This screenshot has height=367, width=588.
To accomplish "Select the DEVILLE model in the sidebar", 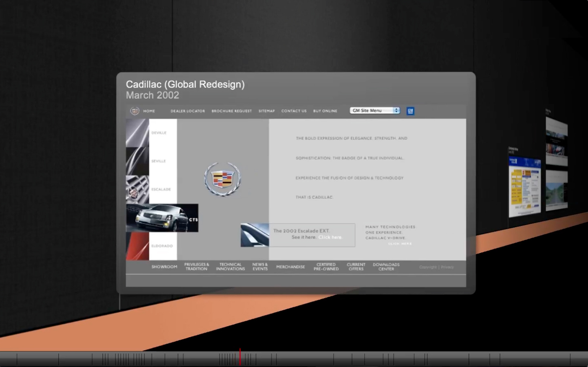I will coord(159,133).
